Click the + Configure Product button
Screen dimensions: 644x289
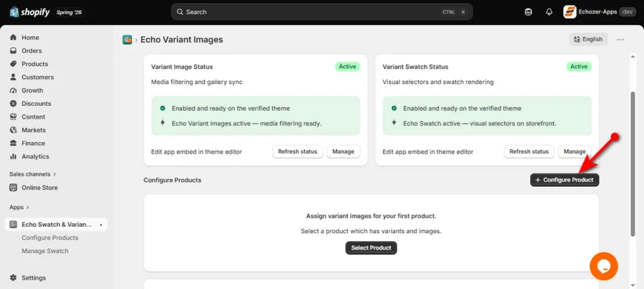click(564, 179)
